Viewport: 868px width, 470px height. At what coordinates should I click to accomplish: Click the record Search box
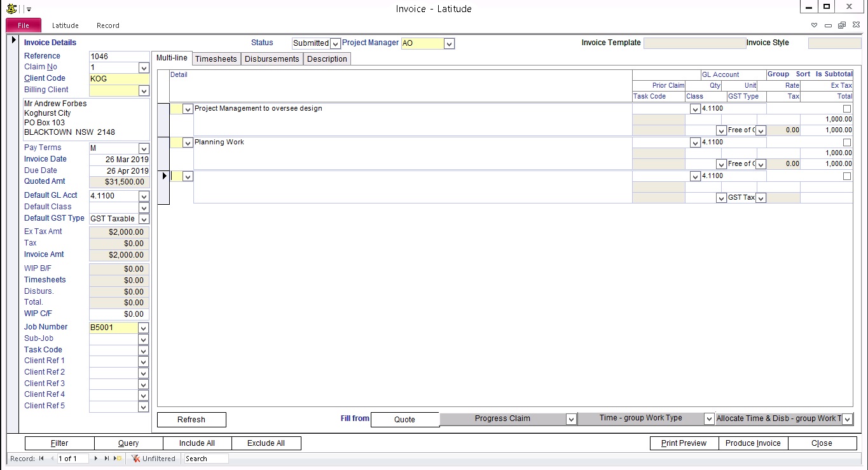[205, 459]
